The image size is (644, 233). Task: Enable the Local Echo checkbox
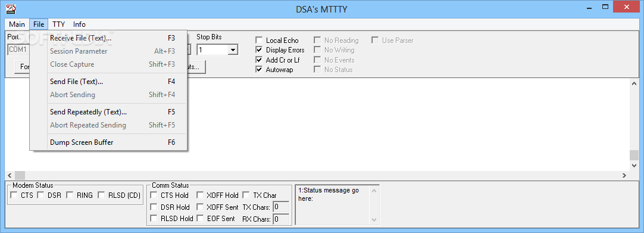(x=259, y=41)
